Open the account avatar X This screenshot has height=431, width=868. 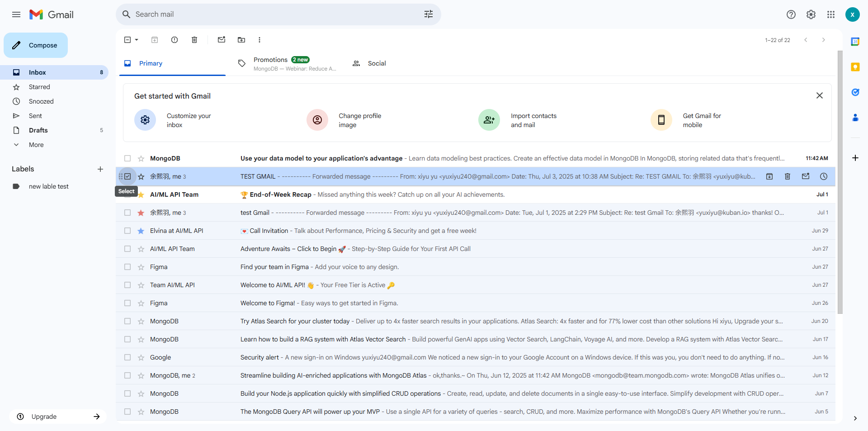point(853,14)
